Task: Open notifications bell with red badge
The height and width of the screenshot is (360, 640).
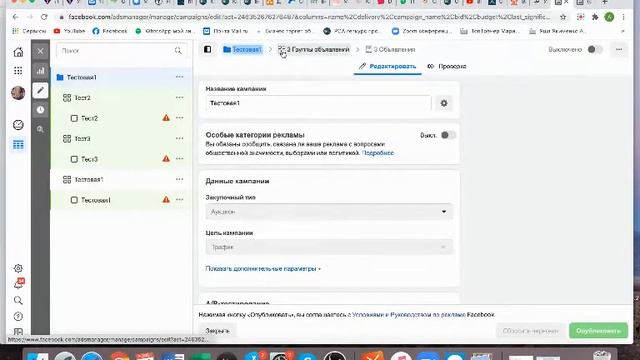Action: pyautogui.click(x=18, y=284)
